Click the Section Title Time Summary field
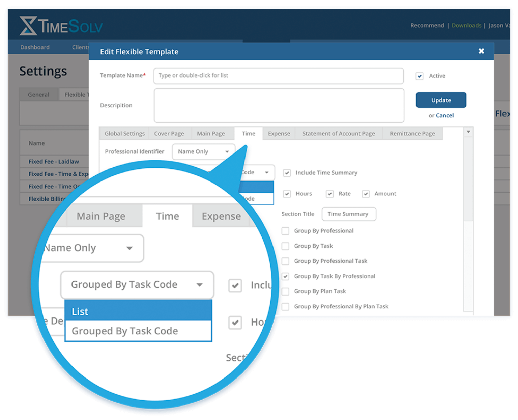The width and height of the screenshot is (518, 420). pos(348,214)
